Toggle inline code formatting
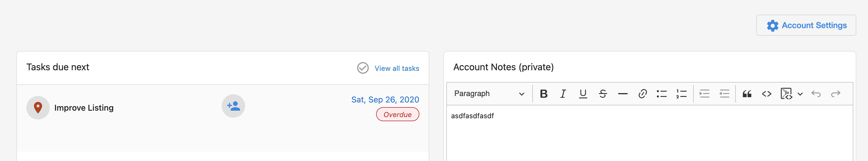868x161 pixels. (x=767, y=93)
